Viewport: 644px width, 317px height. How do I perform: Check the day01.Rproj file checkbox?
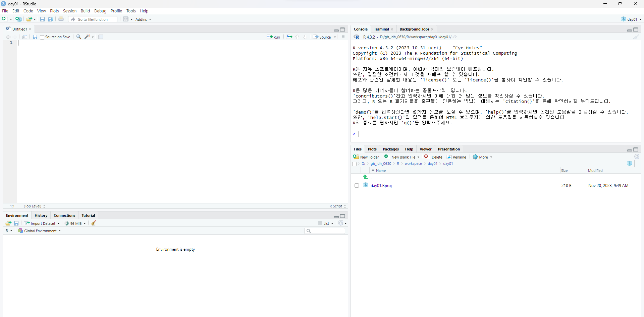[x=357, y=186]
